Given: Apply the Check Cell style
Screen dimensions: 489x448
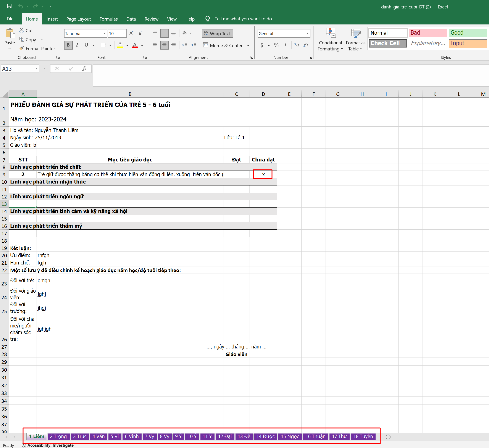Looking at the screenshot, I should point(388,44).
